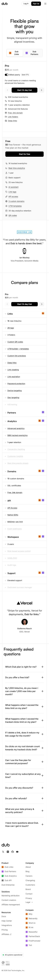
Task: Expand 'What are your data privacy' question
Action: 25,811
